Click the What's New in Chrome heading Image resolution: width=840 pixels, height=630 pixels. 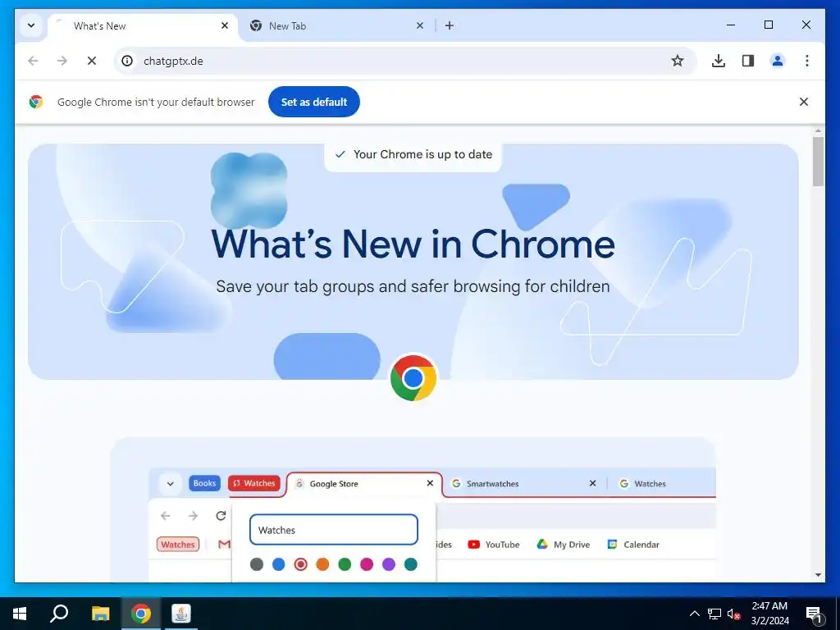pyautogui.click(x=413, y=244)
